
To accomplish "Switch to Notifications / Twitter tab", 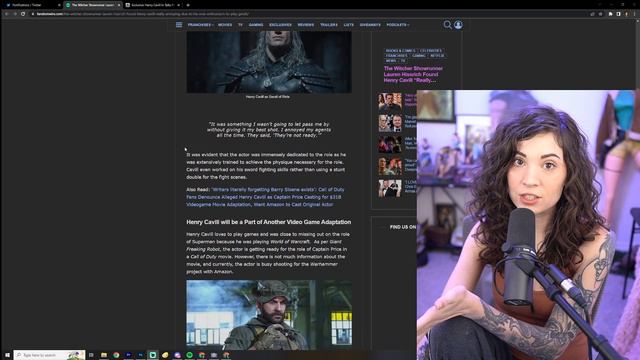I will click(x=32, y=5).
